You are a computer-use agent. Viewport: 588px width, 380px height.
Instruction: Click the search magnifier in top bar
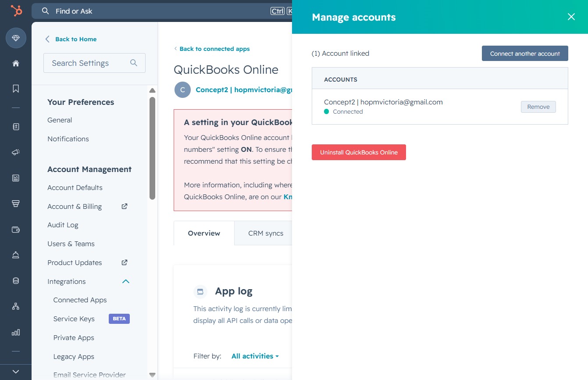[x=45, y=11]
